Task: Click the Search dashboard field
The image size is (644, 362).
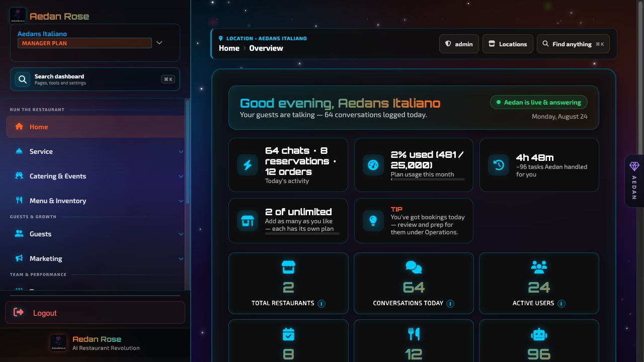Action: (x=95, y=79)
